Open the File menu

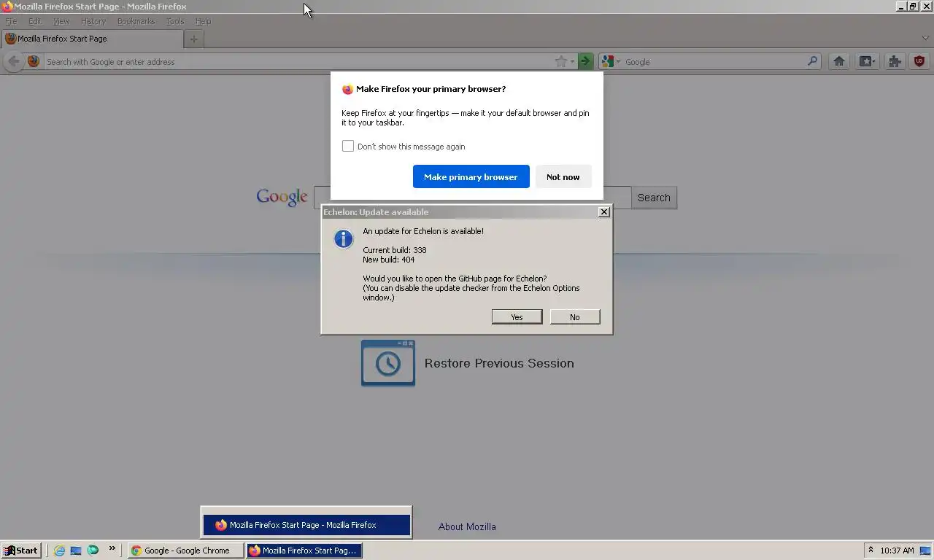(x=11, y=21)
